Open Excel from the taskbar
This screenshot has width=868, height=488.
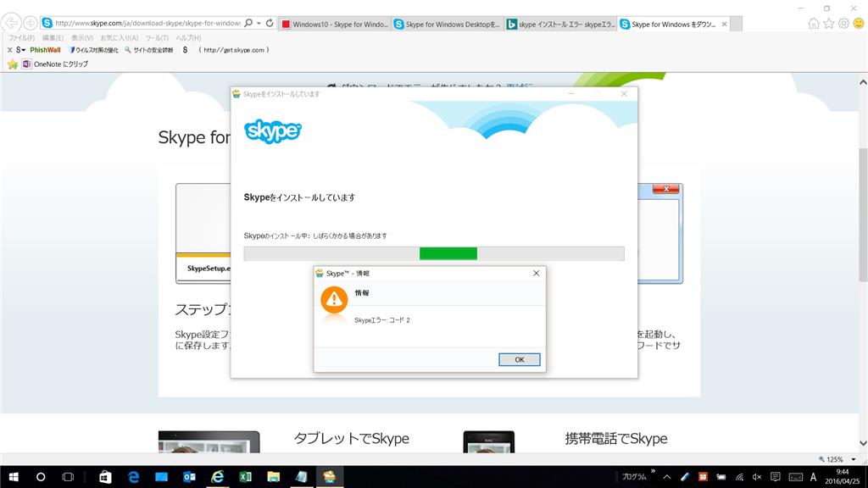[x=245, y=477]
